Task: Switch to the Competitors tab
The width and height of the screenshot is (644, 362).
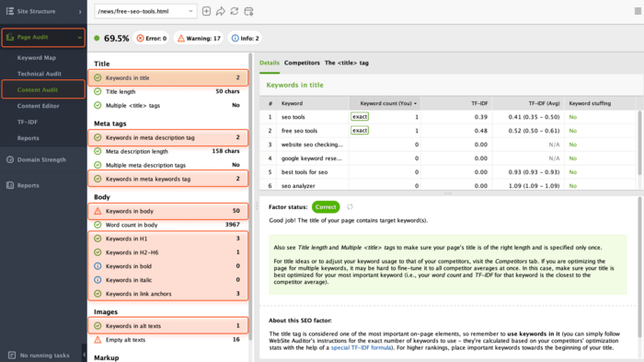Action: pos(302,63)
